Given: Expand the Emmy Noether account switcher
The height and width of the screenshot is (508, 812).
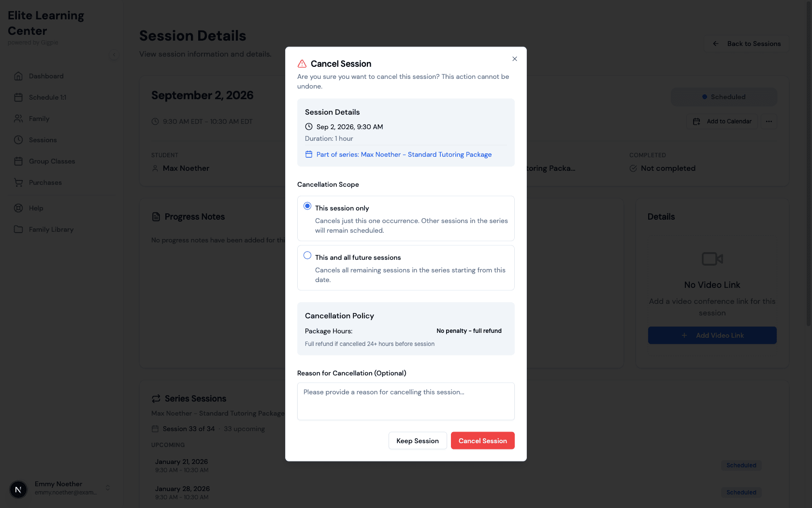Looking at the screenshot, I should (x=108, y=488).
